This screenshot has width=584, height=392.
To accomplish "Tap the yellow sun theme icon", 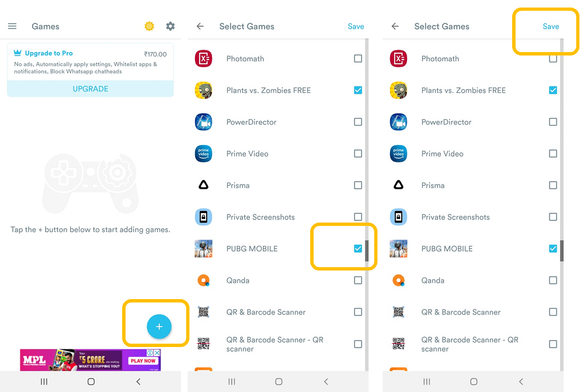I will coord(150,26).
